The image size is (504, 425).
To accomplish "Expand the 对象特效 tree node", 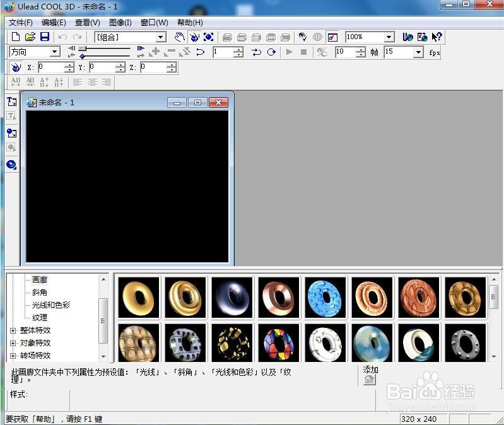I will tap(13, 343).
